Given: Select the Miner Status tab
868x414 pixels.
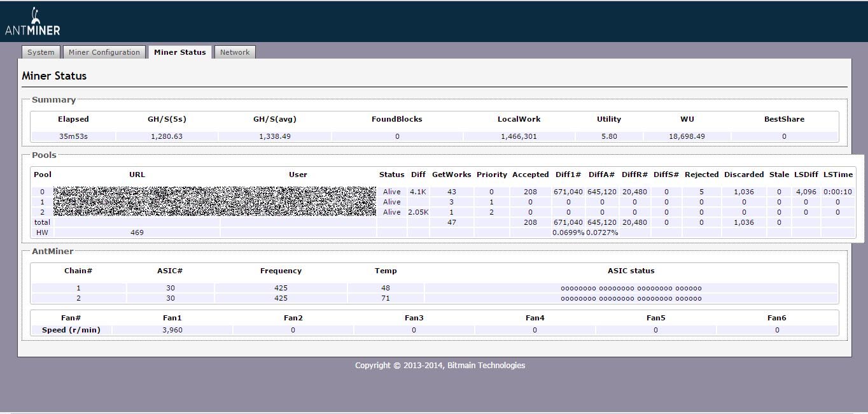Looking at the screenshot, I should [x=179, y=52].
